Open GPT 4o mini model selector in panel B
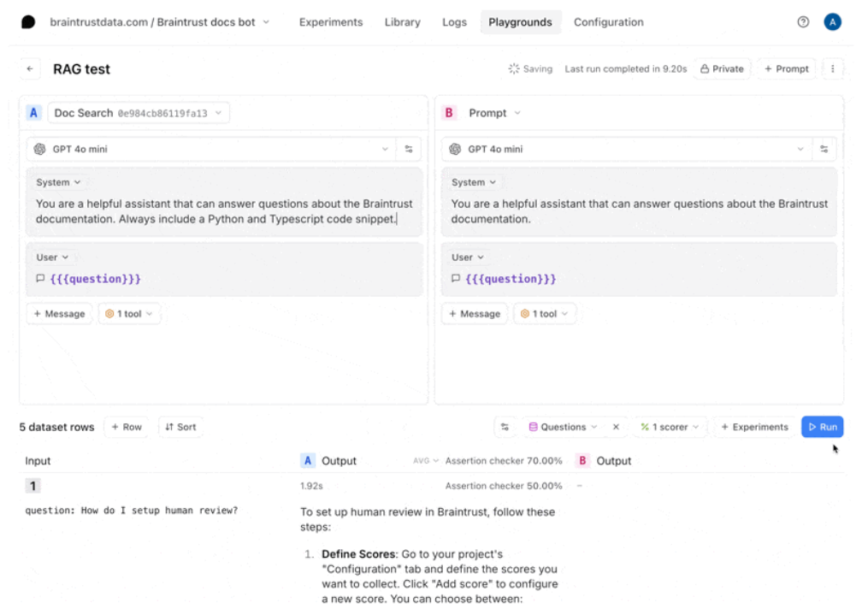The height and width of the screenshot is (615, 868). pyautogui.click(x=626, y=150)
